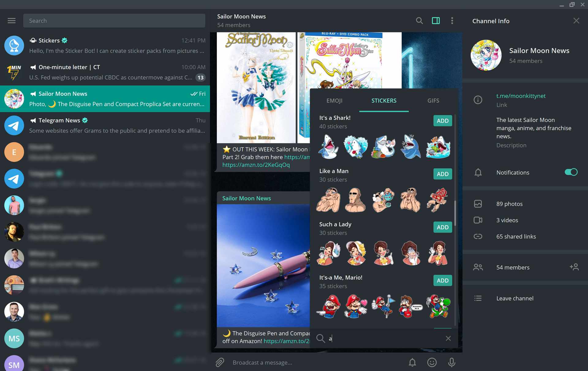Open the Disguise Pen photo
This screenshot has width=588, height=371.
point(263,265)
